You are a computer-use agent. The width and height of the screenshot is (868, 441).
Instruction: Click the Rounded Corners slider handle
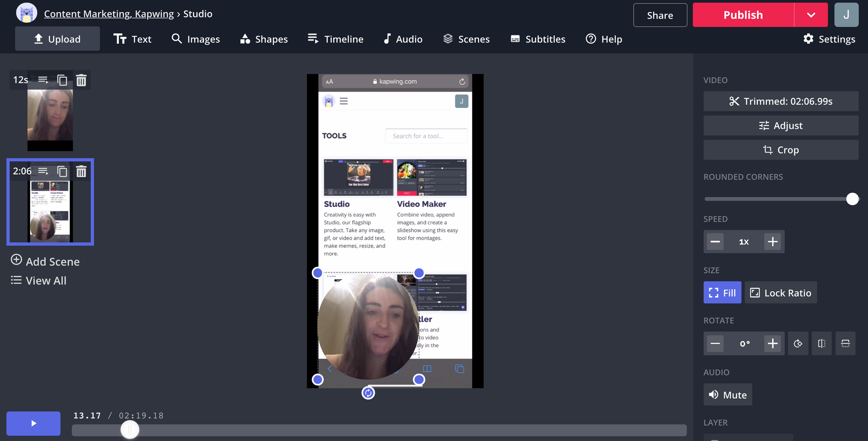point(852,199)
